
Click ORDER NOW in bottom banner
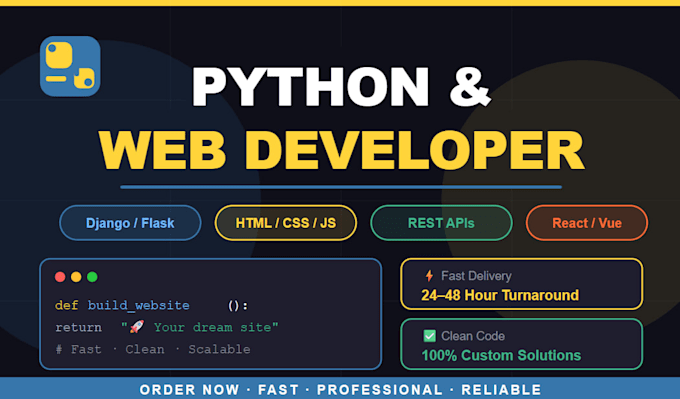point(190,389)
